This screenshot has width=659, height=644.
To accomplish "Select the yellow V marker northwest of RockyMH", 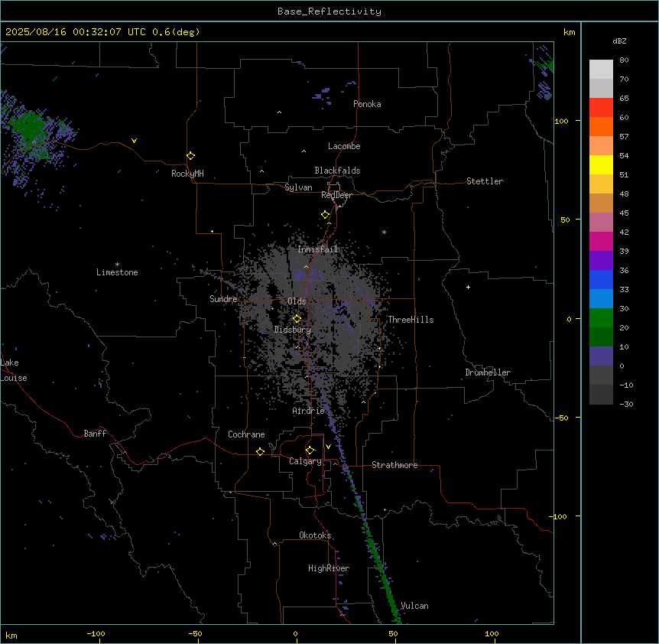I will tap(134, 141).
